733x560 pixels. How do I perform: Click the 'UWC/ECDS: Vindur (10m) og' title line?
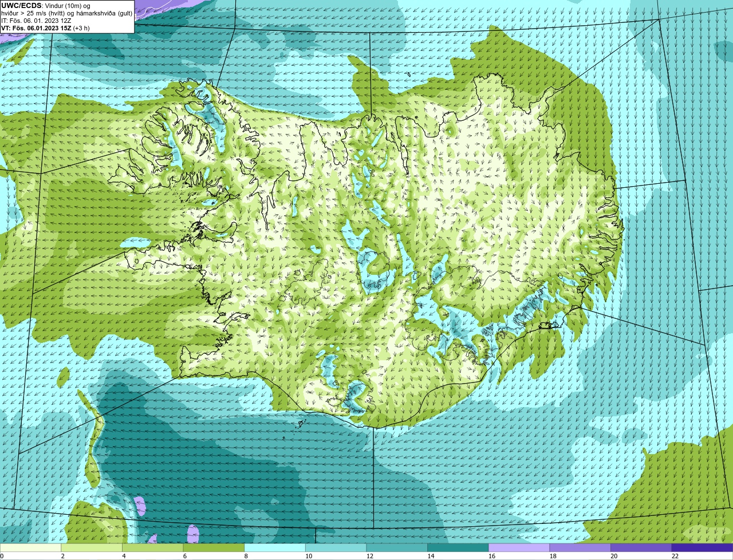46,6
